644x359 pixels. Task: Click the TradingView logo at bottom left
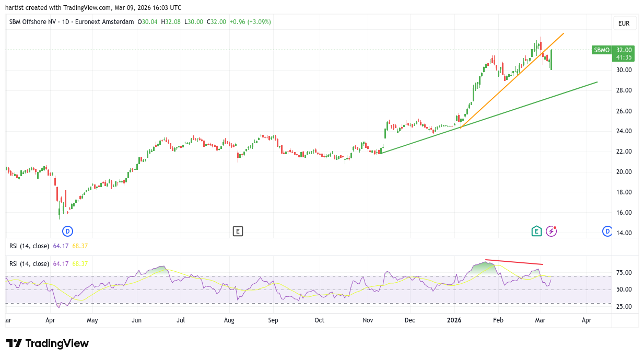48,343
